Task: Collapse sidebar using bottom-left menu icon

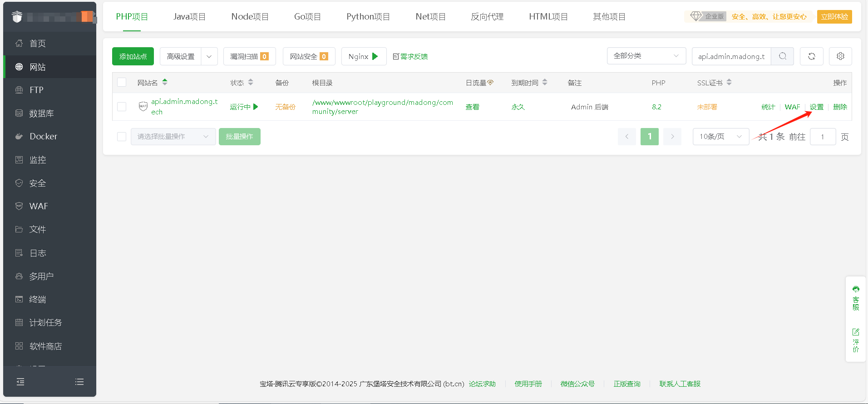Action: [x=20, y=382]
